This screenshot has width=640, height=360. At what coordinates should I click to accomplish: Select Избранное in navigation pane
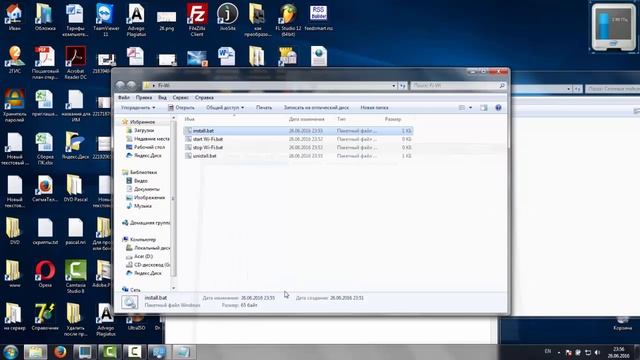click(x=138, y=122)
